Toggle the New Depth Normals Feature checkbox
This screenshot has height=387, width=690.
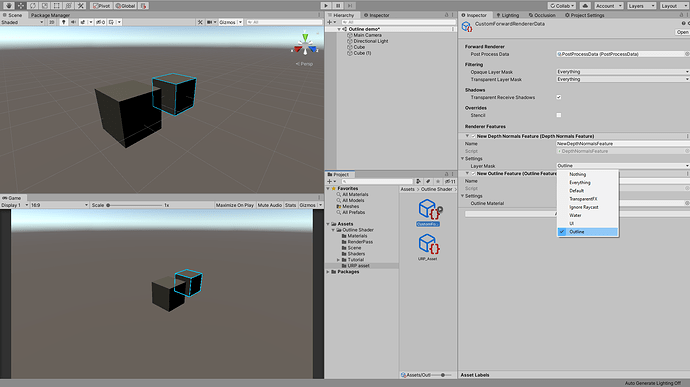(473, 136)
